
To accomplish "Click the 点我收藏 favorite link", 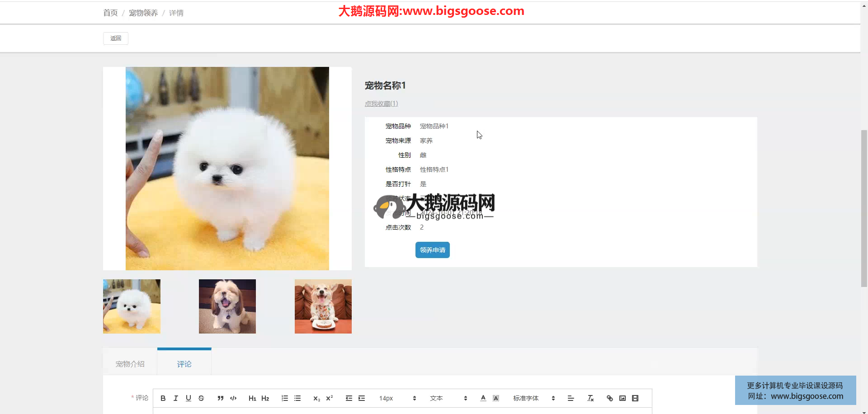I will [381, 103].
